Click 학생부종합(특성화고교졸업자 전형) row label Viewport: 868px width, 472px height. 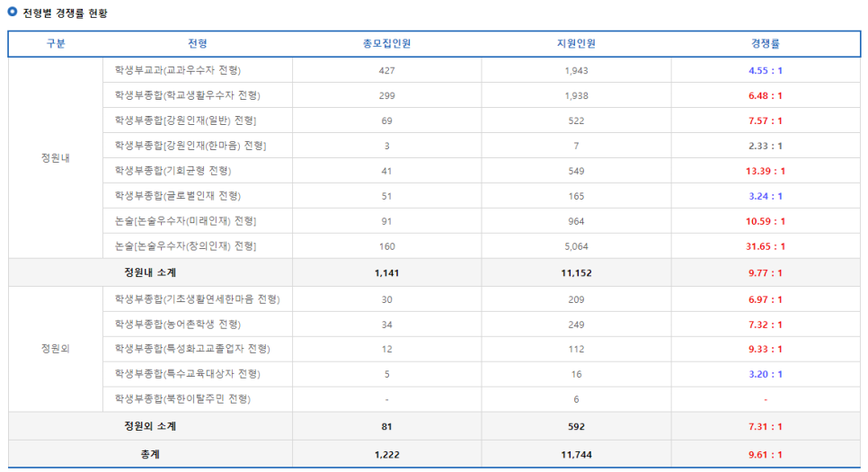coord(192,349)
